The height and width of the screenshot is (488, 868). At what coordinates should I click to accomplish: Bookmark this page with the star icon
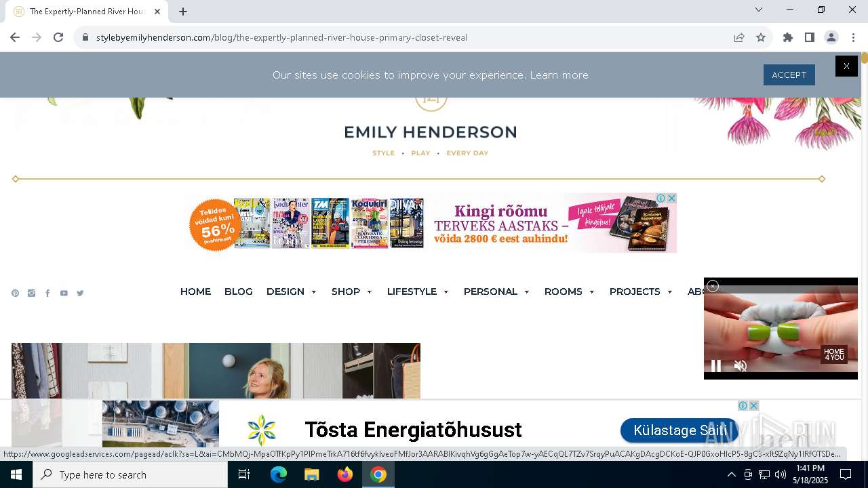(761, 37)
